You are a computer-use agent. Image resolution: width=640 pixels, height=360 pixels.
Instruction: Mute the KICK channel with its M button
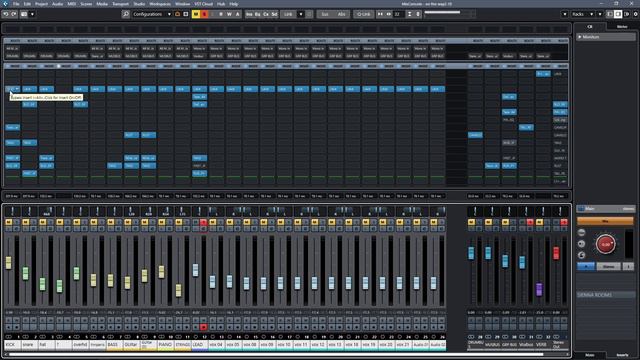(x=9, y=222)
